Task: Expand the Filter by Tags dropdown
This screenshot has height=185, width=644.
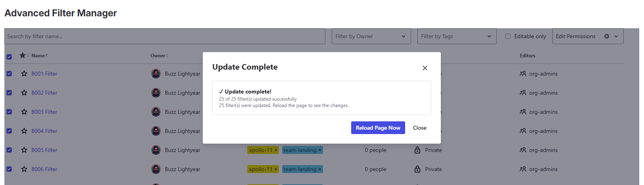Action: point(456,36)
